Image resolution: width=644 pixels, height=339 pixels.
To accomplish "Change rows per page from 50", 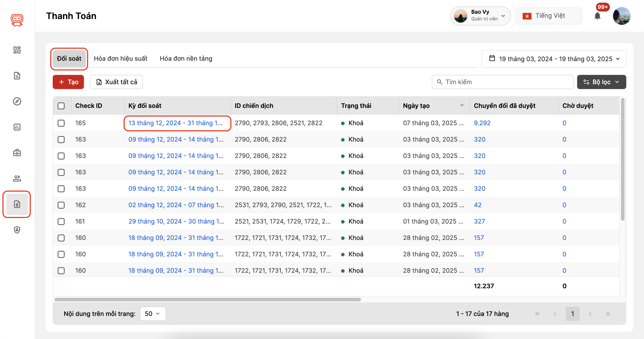I will click(153, 314).
